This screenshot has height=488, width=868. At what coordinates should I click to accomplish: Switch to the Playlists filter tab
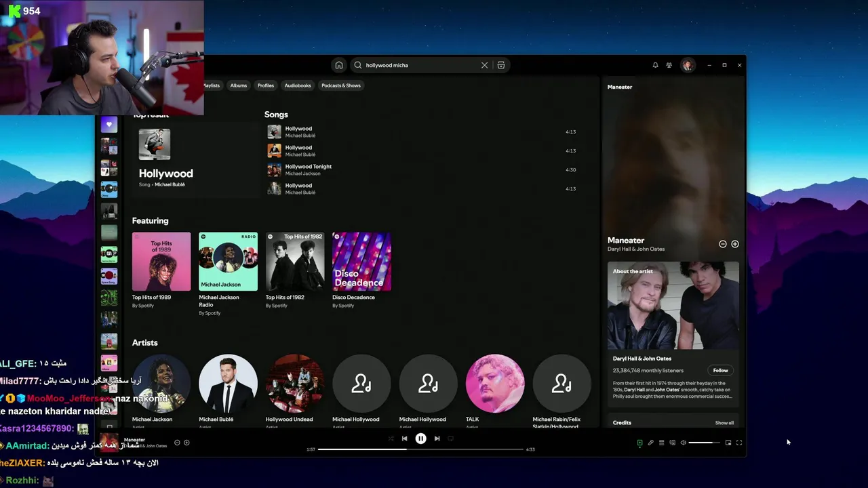(x=212, y=85)
